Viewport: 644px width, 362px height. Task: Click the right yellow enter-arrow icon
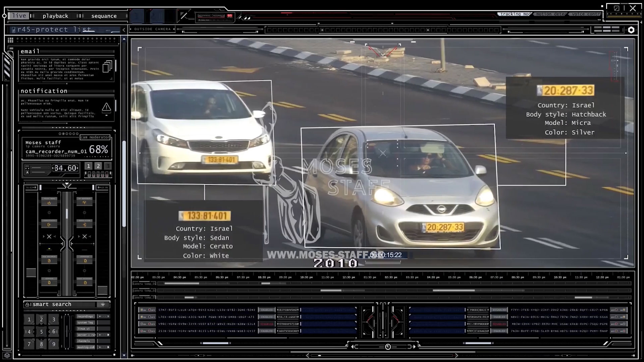[85, 225]
